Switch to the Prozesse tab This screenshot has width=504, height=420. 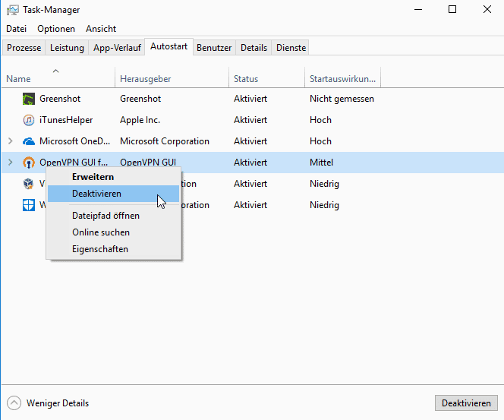pyautogui.click(x=24, y=48)
